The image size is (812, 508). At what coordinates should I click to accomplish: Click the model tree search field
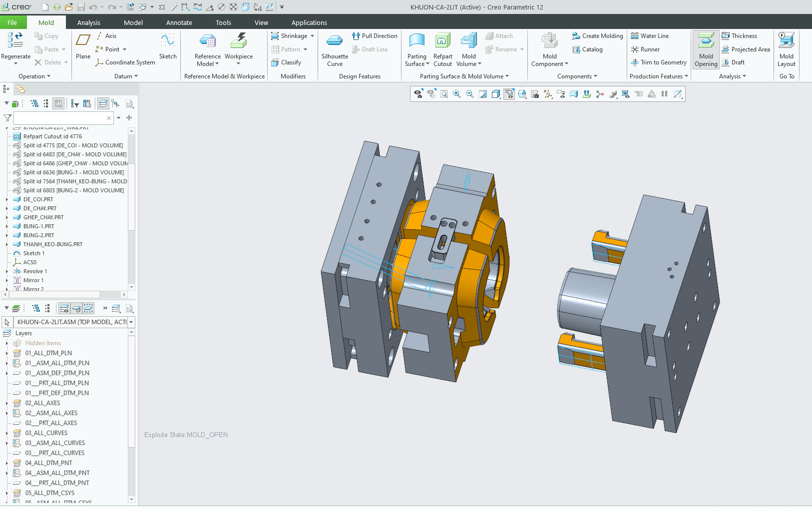60,118
